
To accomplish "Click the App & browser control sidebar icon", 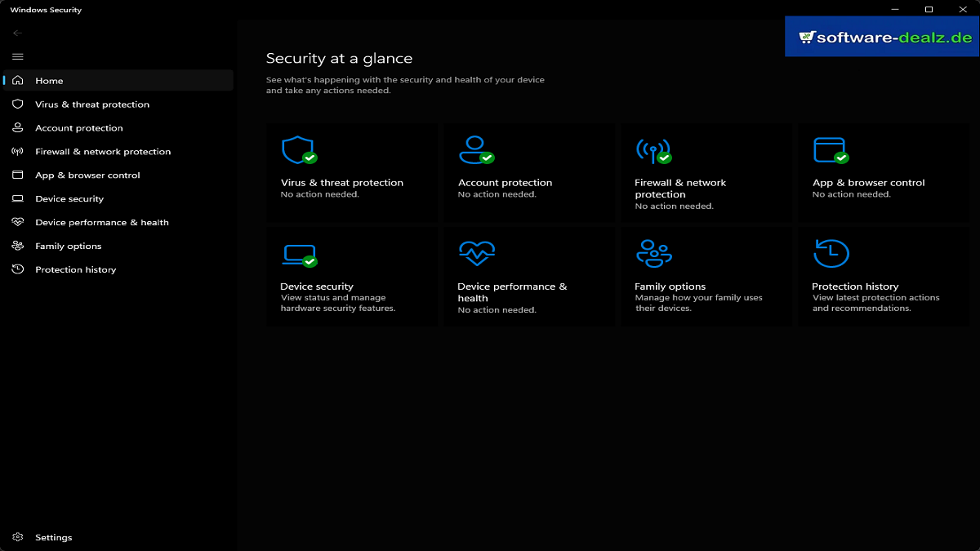I will pos(16,175).
